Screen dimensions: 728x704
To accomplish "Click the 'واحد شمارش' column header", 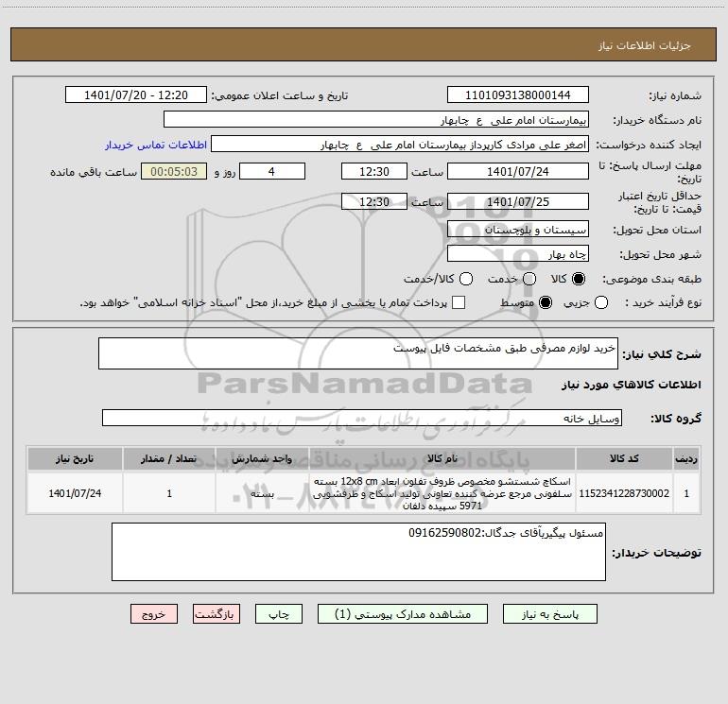I will 262,458.
